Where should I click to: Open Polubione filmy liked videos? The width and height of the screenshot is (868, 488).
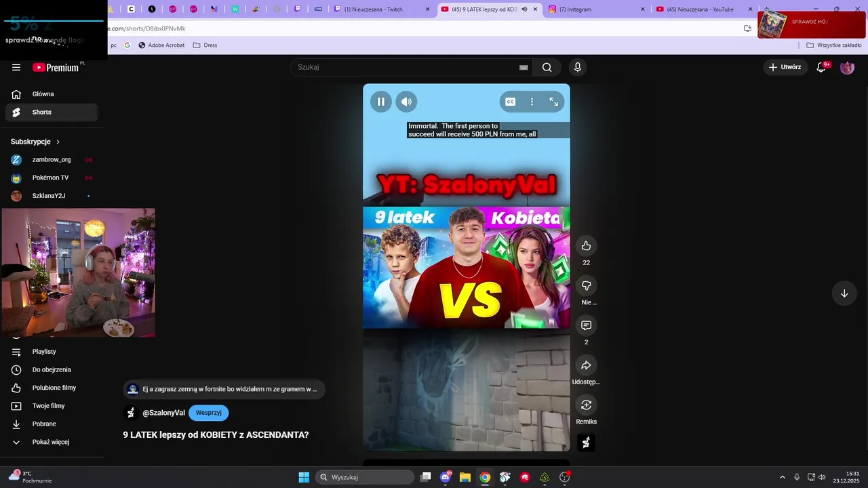(x=52, y=388)
